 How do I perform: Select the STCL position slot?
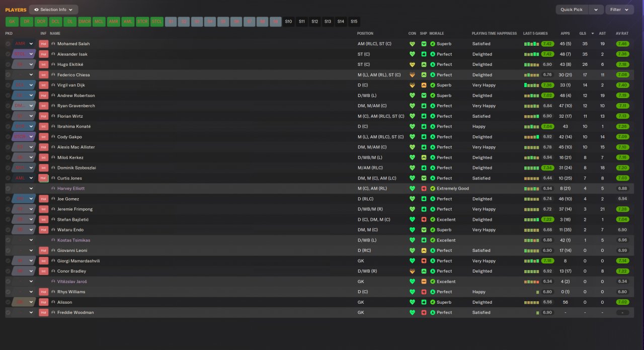pyautogui.click(x=157, y=22)
